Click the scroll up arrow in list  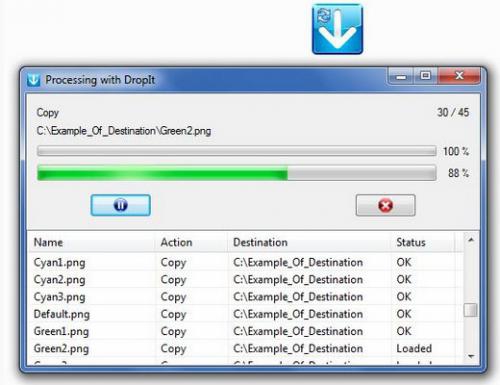471,240
